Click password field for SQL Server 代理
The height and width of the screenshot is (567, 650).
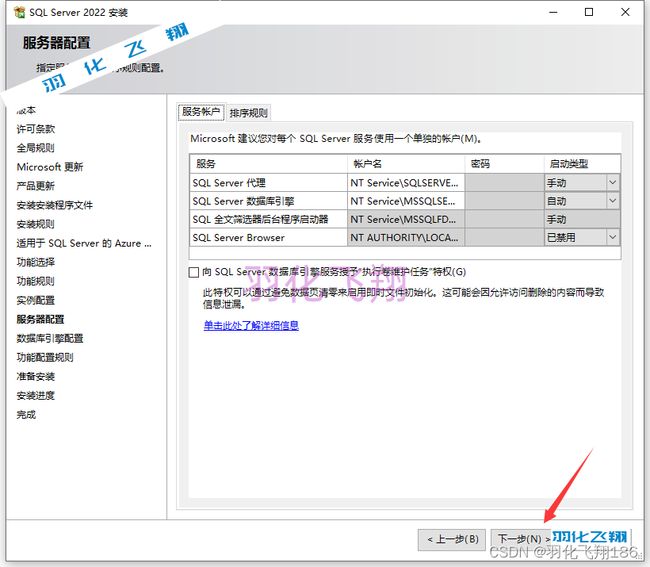pyautogui.click(x=504, y=183)
